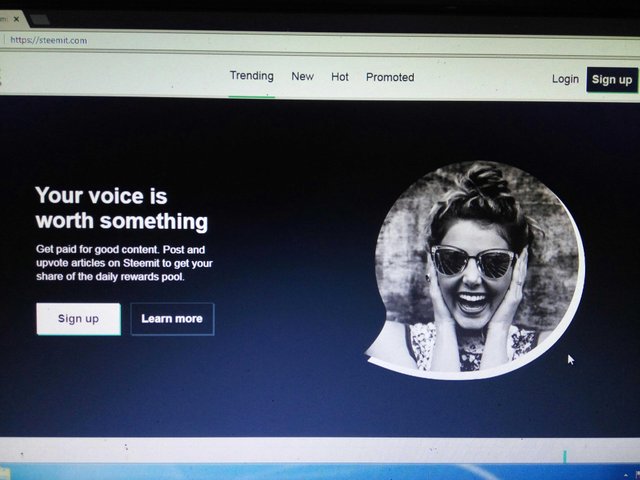Open a new browser tab
This screenshot has width=640, height=480.
click(x=40, y=19)
